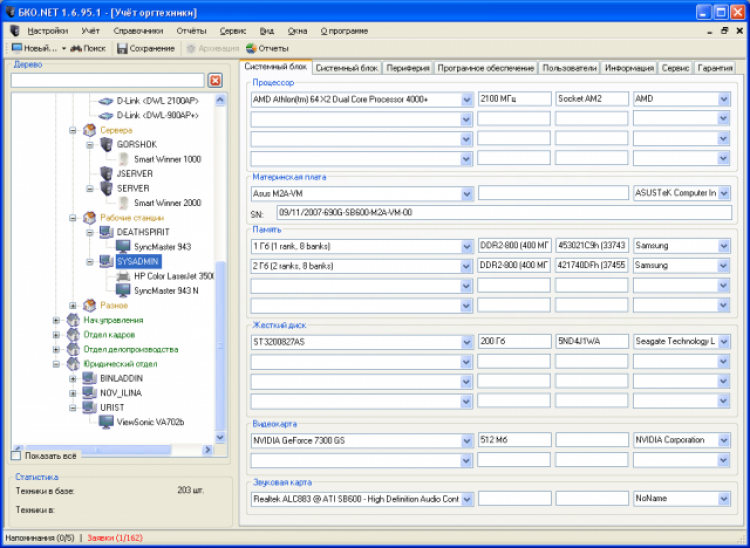Click the Сохранение floppy disk button

point(146,48)
